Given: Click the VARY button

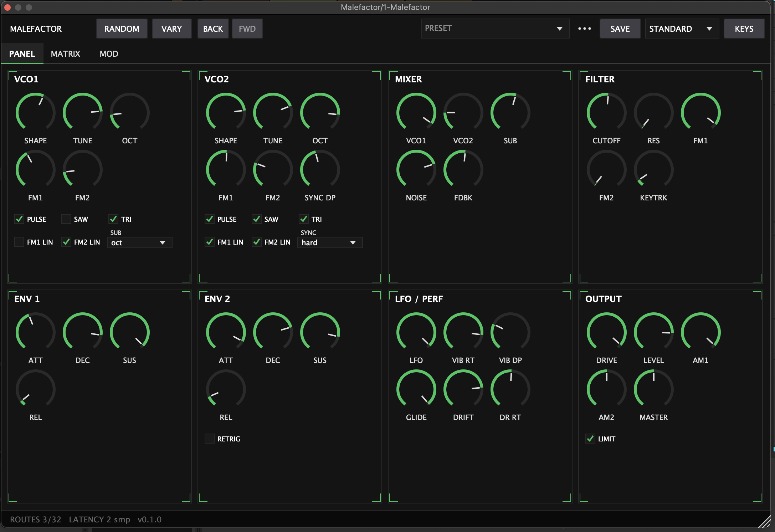Looking at the screenshot, I should (172, 29).
